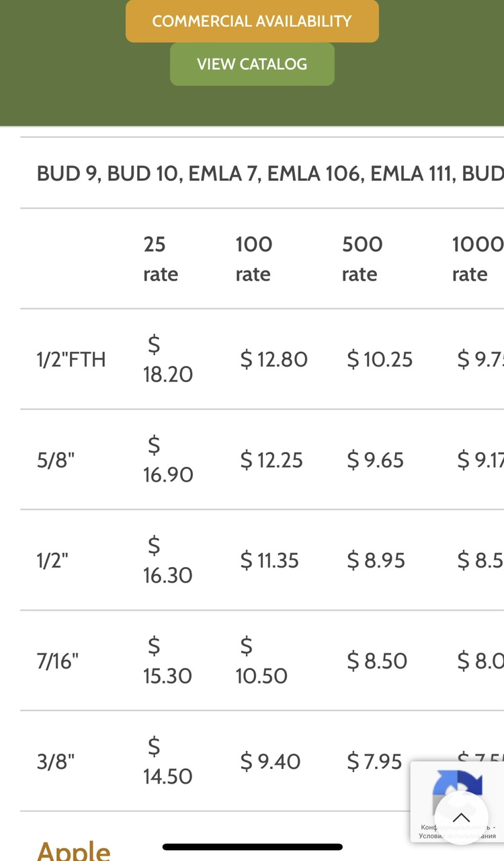Tap the 25 rate column header
This screenshot has height=861, width=504.
click(x=161, y=259)
